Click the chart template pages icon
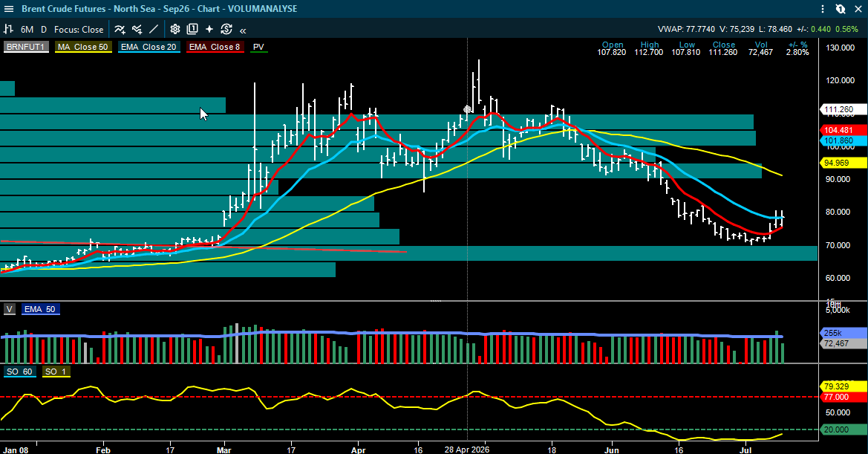This screenshot has height=454, width=868. (192, 29)
